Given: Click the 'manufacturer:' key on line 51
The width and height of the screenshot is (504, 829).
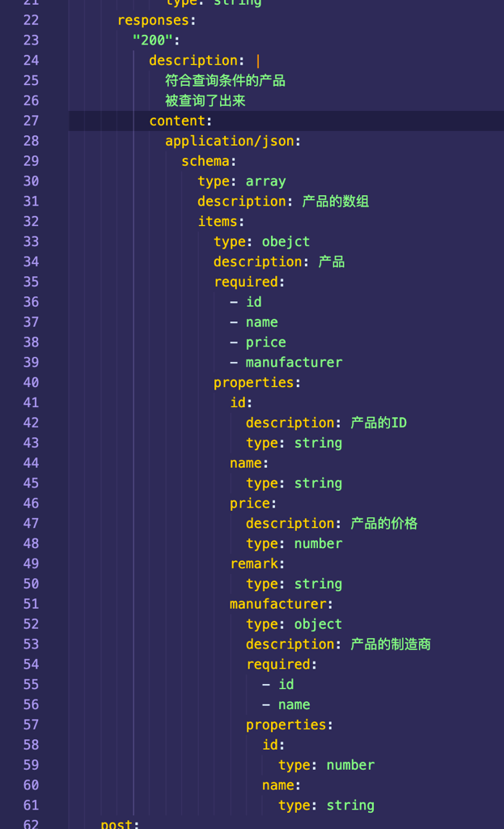Looking at the screenshot, I should click(282, 604).
